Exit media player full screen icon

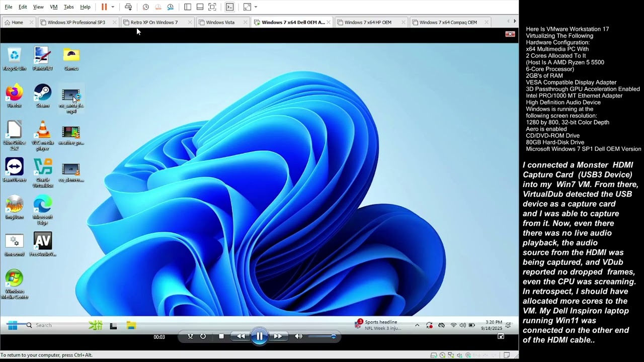point(501,336)
